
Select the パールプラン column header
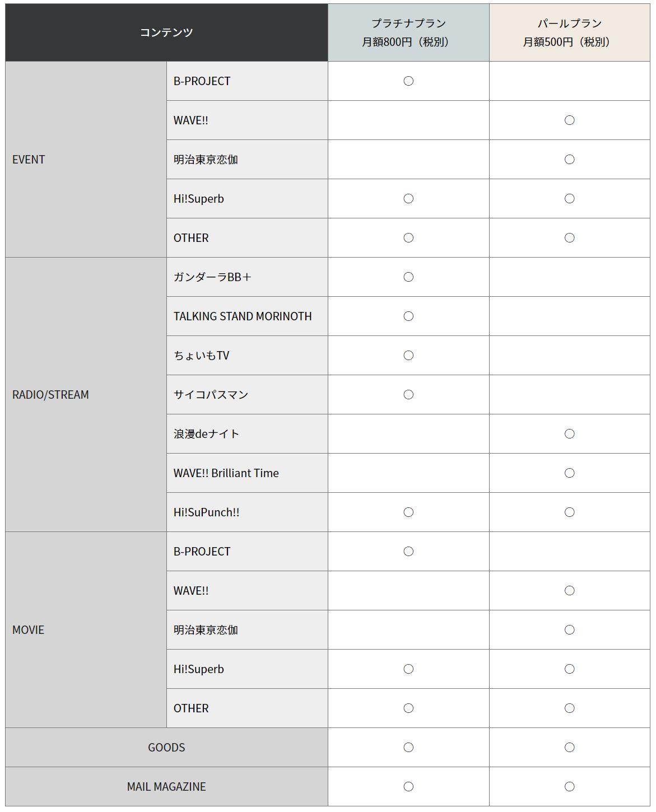point(569,32)
